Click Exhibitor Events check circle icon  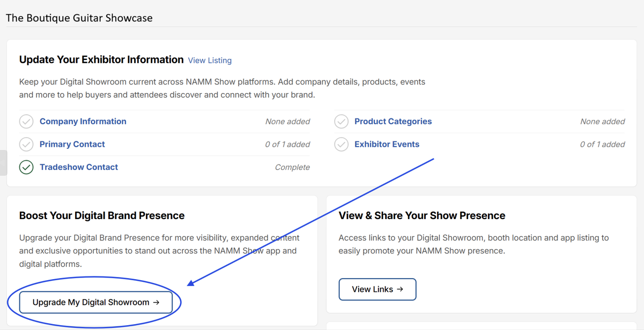coord(342,144)
